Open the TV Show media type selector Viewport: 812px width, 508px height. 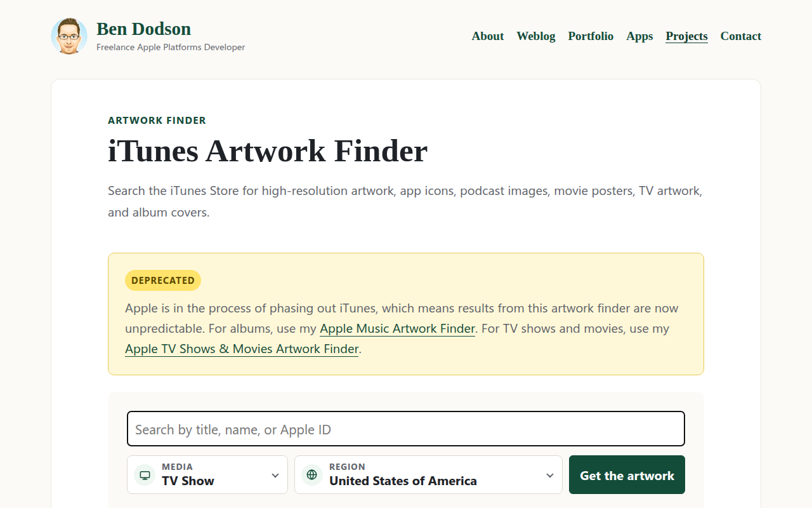click(x=207, y=474)
